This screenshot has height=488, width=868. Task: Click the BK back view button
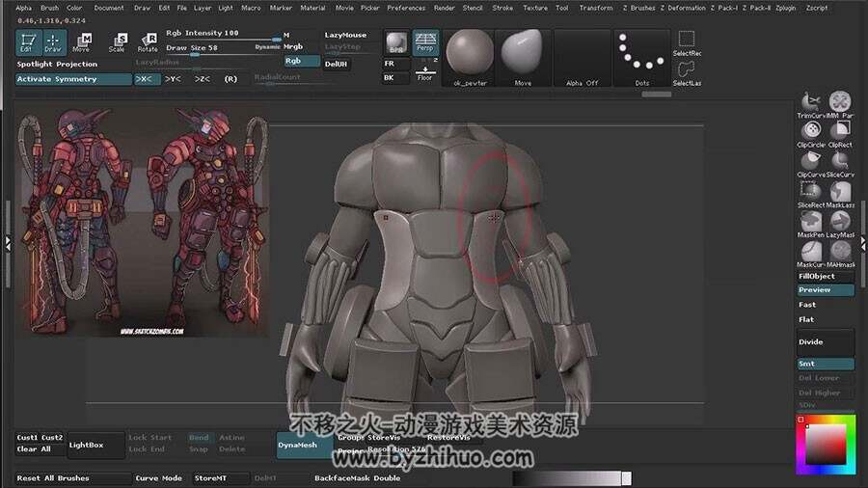click(x=396, y=78)
